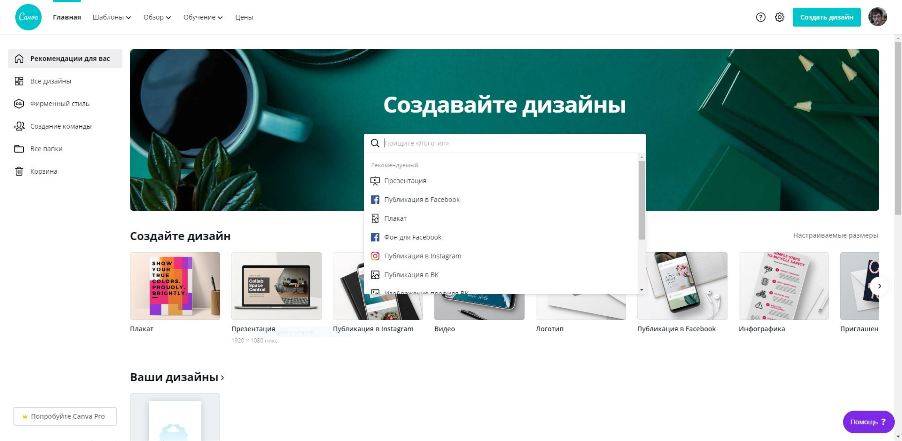Expand the Ваши дизайны section heading

coord(177,378)
